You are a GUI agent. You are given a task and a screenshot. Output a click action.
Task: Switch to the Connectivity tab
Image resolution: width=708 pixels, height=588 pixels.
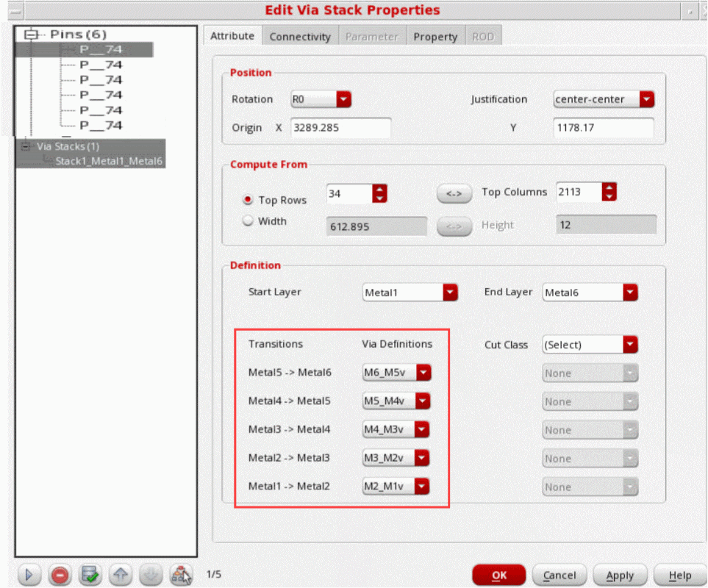[x=298, y=37]
